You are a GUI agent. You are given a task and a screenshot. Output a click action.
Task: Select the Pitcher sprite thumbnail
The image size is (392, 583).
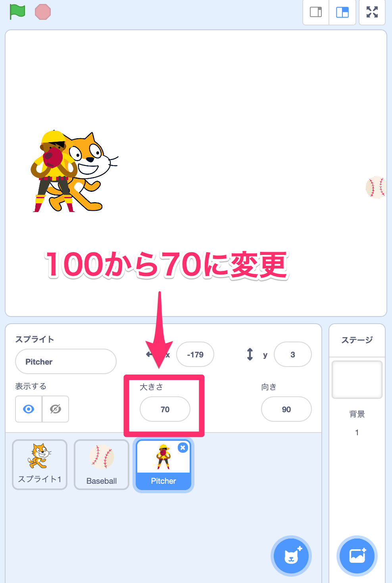tap(163, 465)
